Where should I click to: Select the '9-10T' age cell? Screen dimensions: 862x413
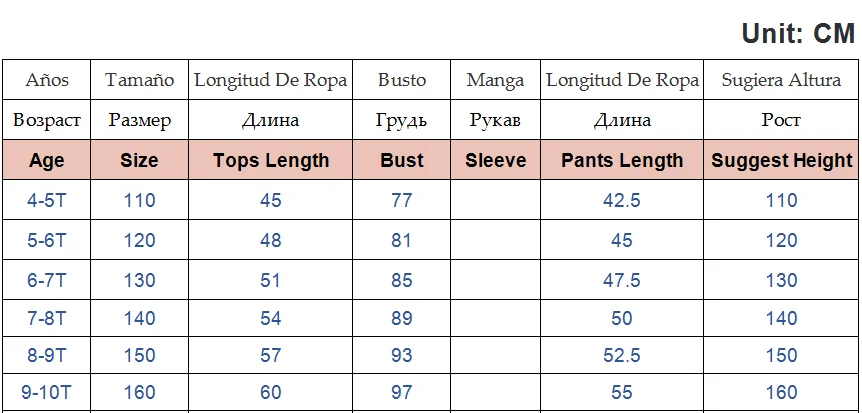47,392
